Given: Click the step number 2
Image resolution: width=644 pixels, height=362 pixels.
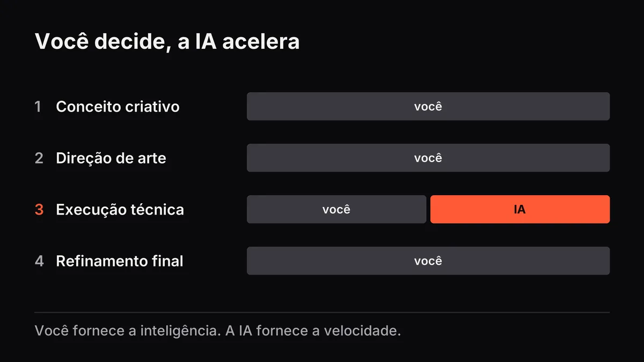Looking at the screenshot, I should pyautogui.click(x=39, y=158).
